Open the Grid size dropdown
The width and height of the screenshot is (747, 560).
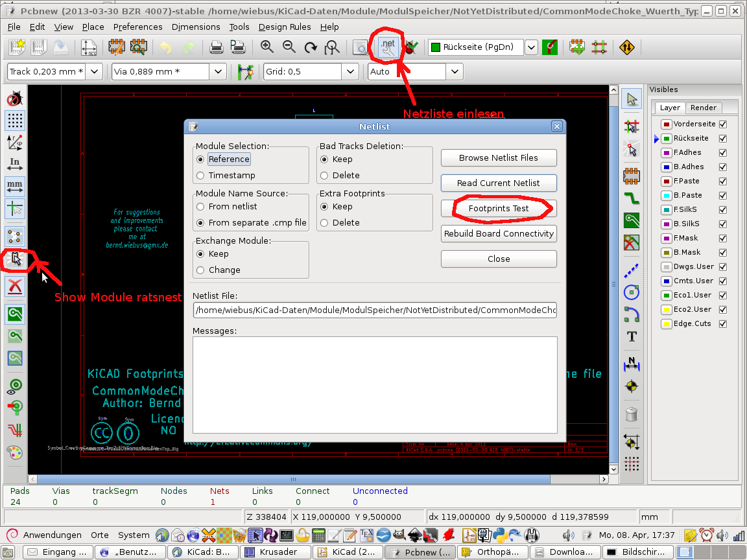(350, 71)
